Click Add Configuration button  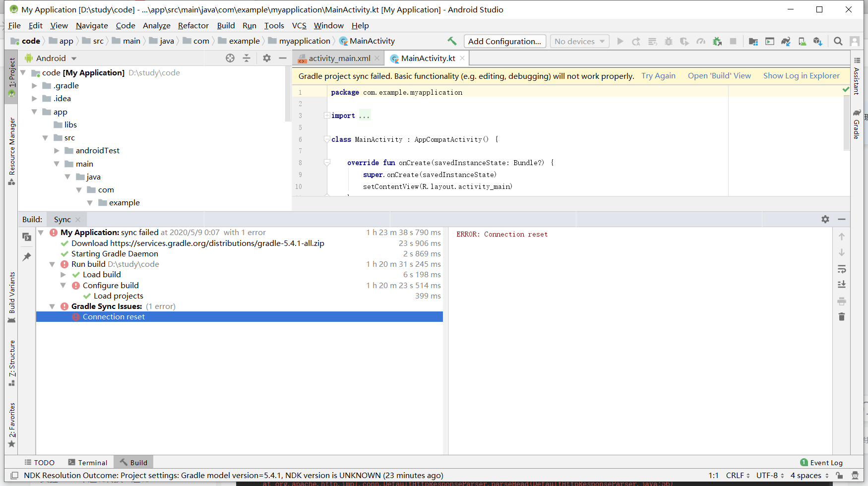[505, 41]
